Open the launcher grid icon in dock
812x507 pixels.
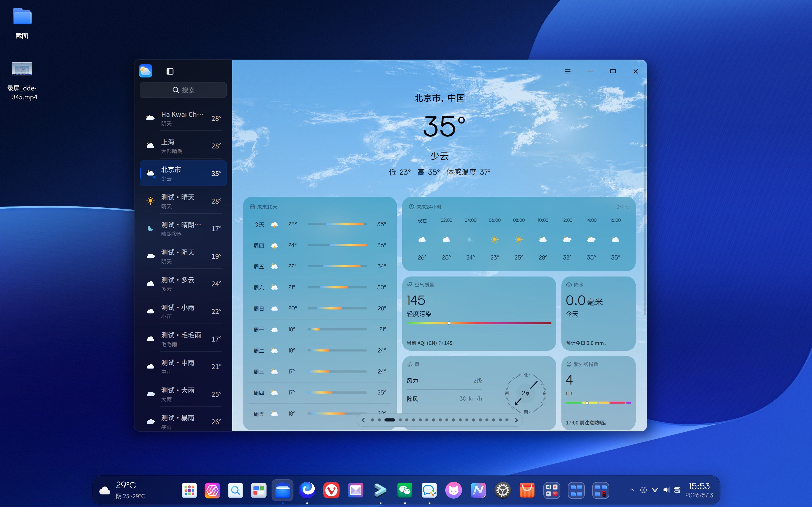(x=189, y=490)
